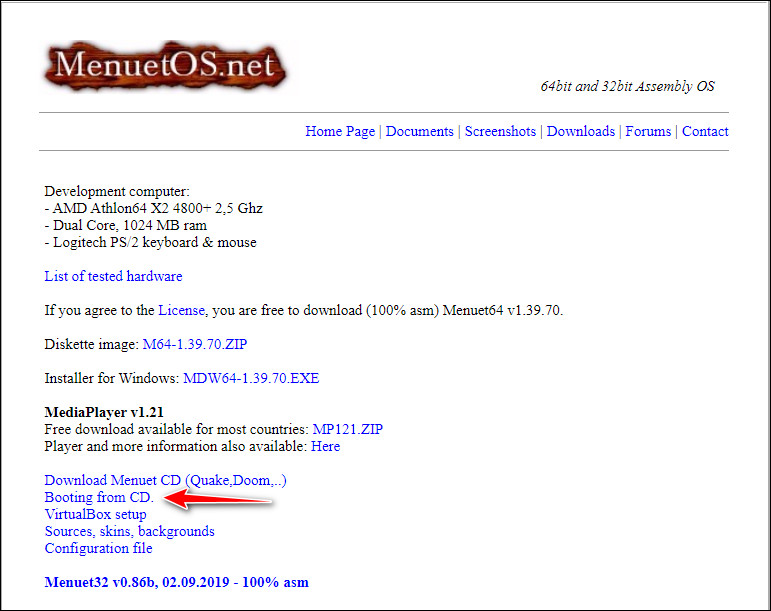Read the License link
The height and width of the screenshot is (611, 771).
(181, 310)
